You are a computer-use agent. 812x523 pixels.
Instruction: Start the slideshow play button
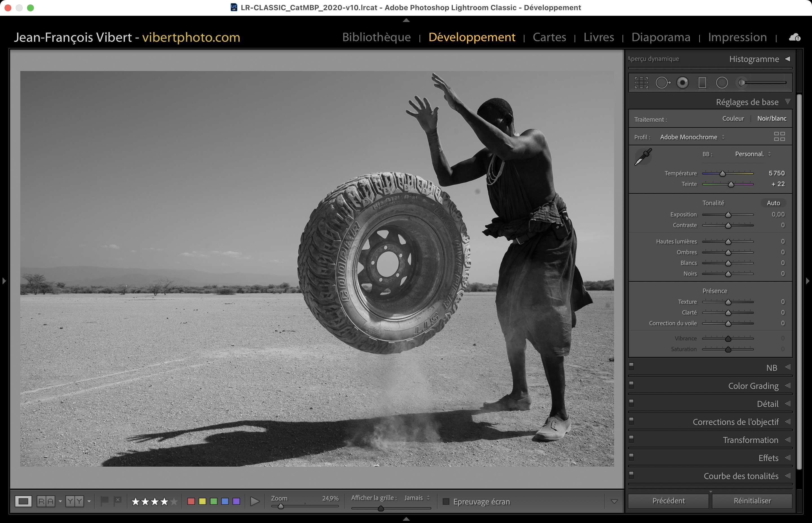pos(255,501)
